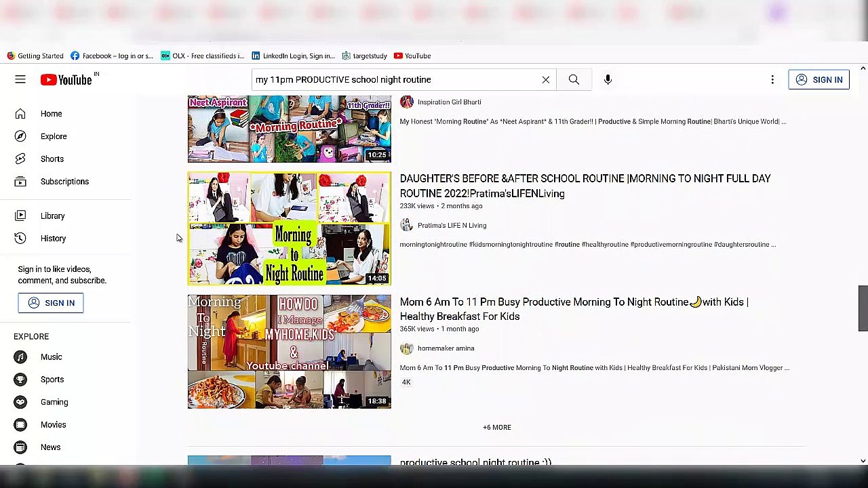This screenshot has height=488, width=868.
Task: Open Home in the sidebar
Action: [x=51, y=114]
